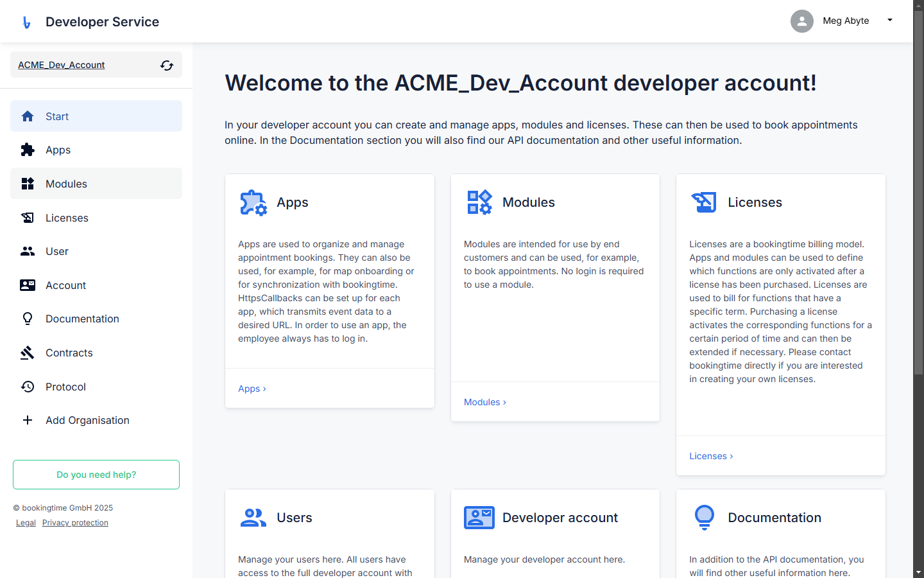Open Account in the sidebar

(x=96, y=285)
